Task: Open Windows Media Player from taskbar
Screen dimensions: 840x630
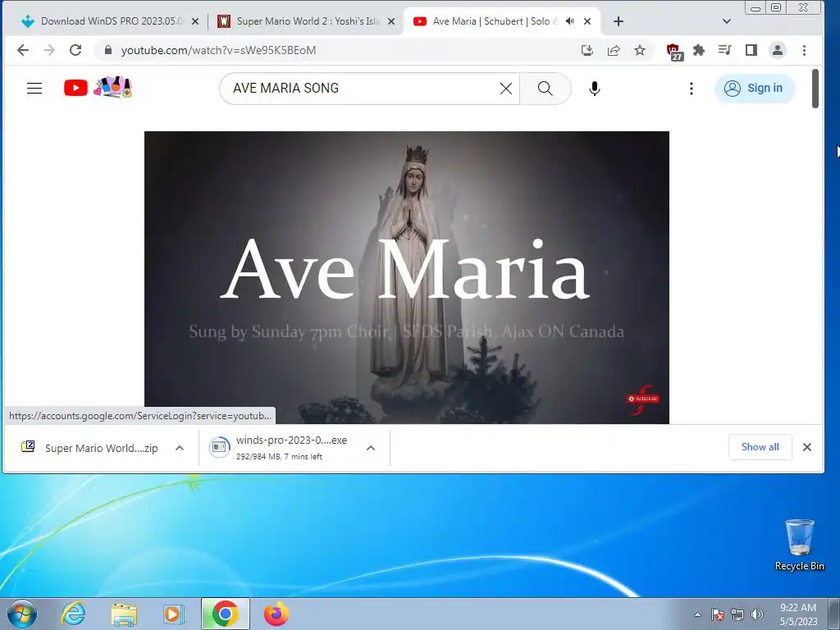Action: point(174,614)
